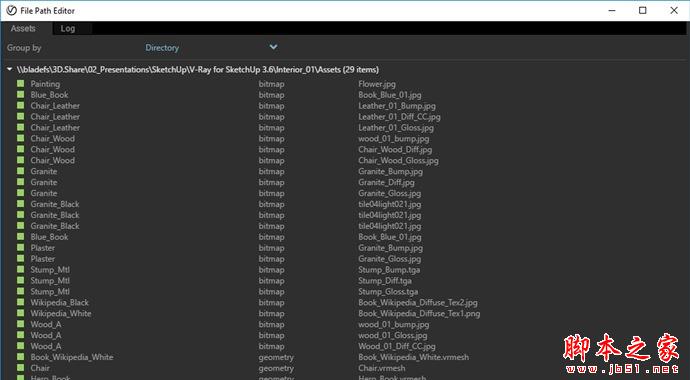
Task: Select the Book_Wikipedia_Diffuse_Tex2.jpg file entry
Action: tap(418, 303)
